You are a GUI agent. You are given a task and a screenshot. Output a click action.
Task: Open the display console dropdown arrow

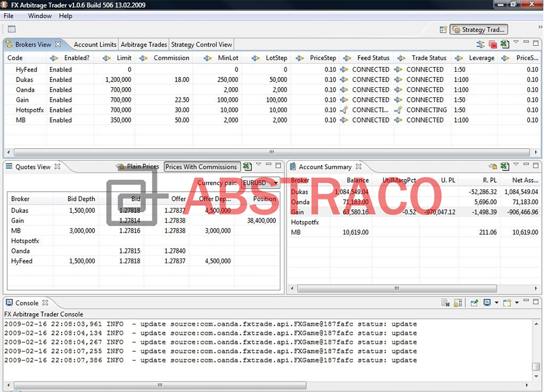pos(497,302)
